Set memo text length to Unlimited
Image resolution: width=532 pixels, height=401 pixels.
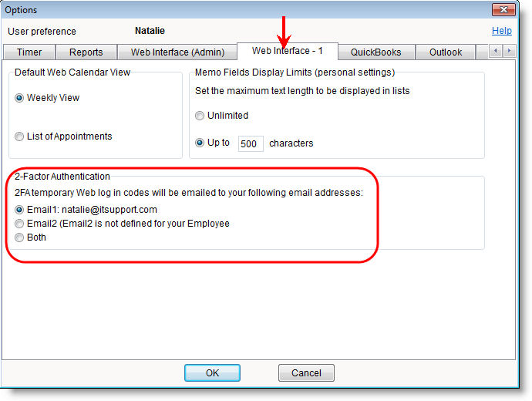point(200,116)
